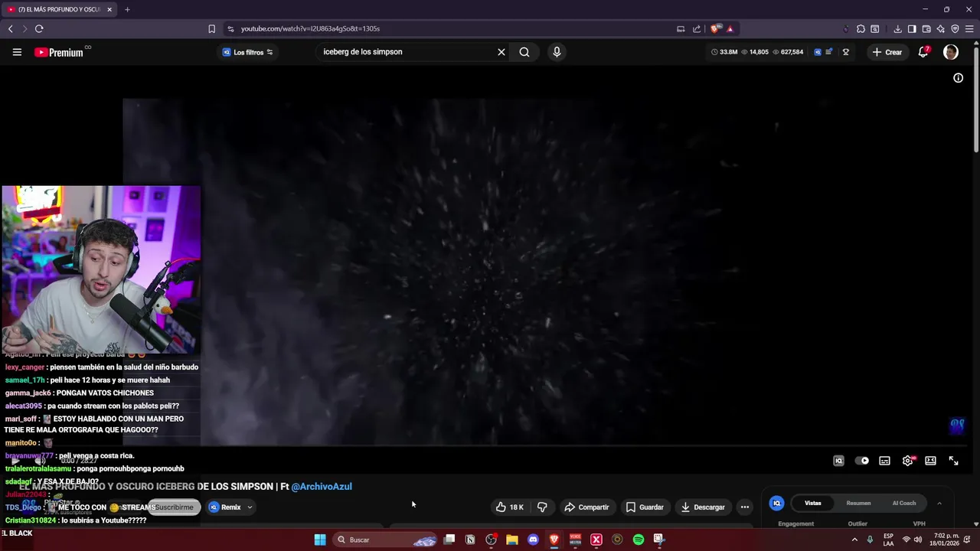Open the clock showing 7:02 p. m.

pos(946,540)
